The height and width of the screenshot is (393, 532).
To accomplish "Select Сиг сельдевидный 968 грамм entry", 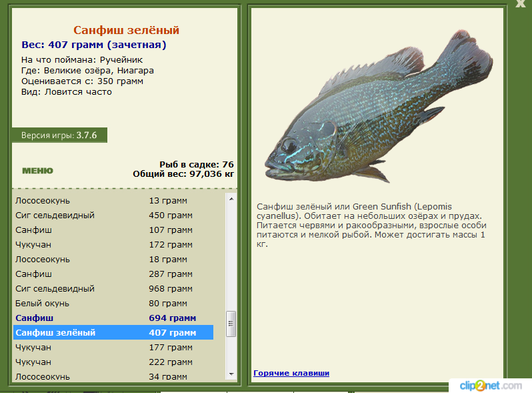I will 113,289.
